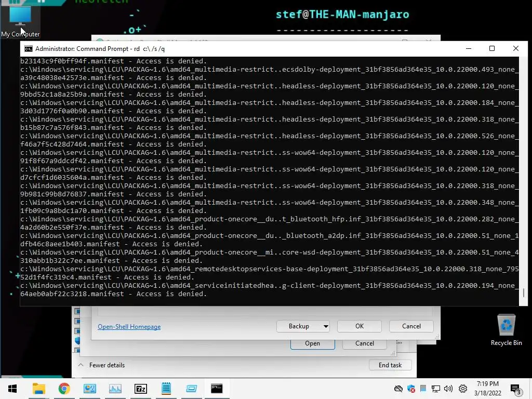Click line '310abb1b322c7ee.manifest - Access is denied.'

point(112,261)
